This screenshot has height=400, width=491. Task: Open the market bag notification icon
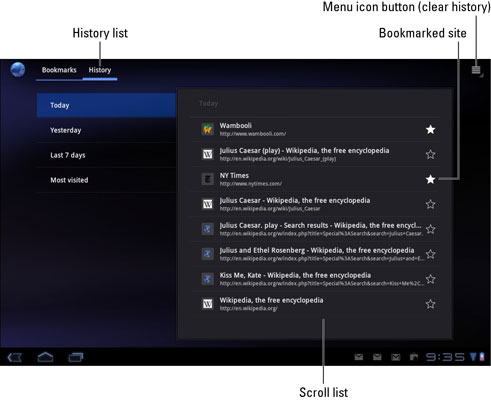coord(414,357)
